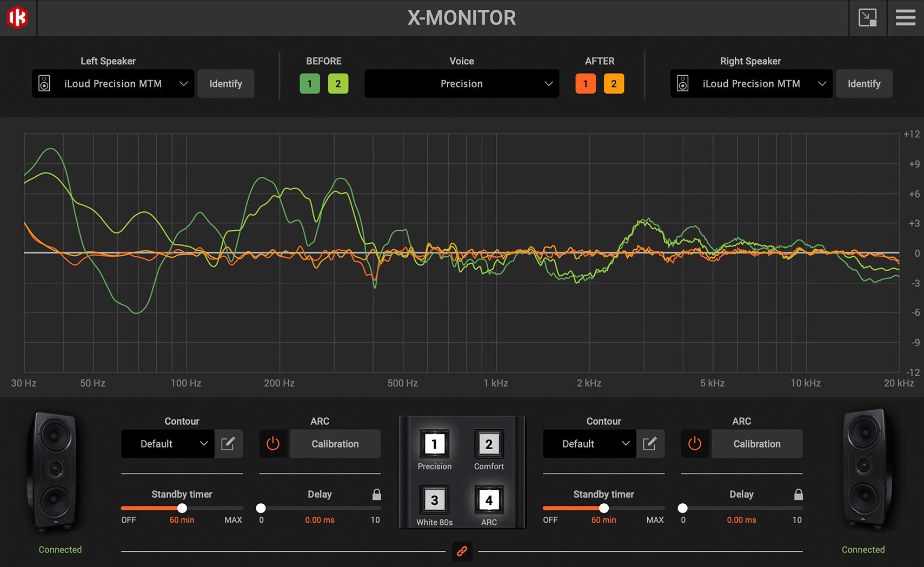
Task: Click the IK Multimedia logo
Action: click(x=16, y=17)
